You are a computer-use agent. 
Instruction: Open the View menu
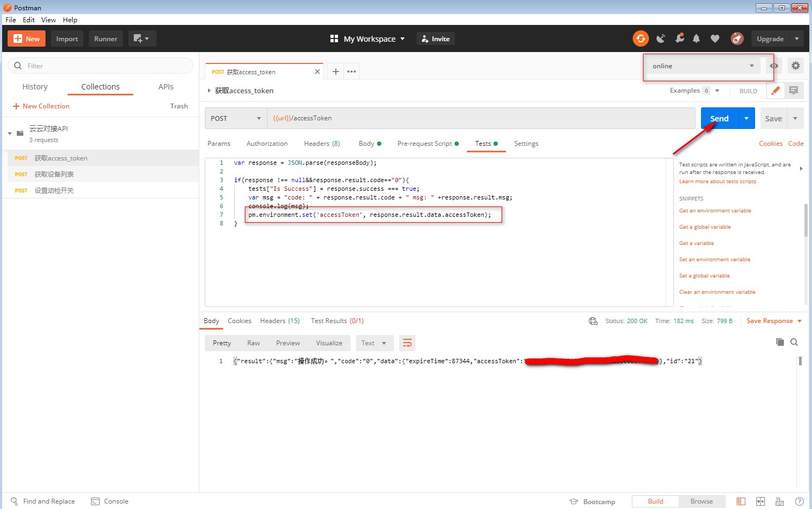tap(48, 20)
